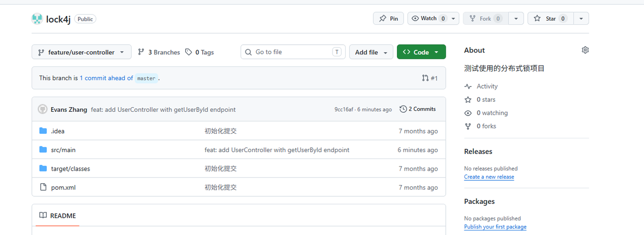Open the feature/user-controller branch selector
Viewport: 644px width, 235px height.
click(82, 52)
